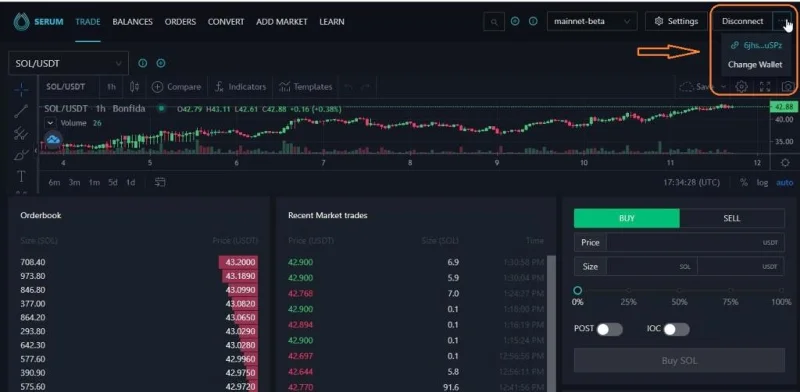The image size is (800, 392).
Task: Toggle percent scale on the chart
Action: click(744, 182)
